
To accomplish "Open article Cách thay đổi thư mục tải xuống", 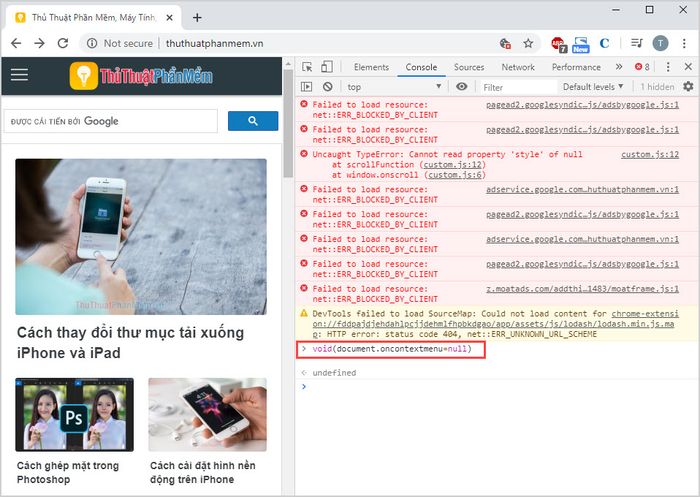I will (130, 342).
